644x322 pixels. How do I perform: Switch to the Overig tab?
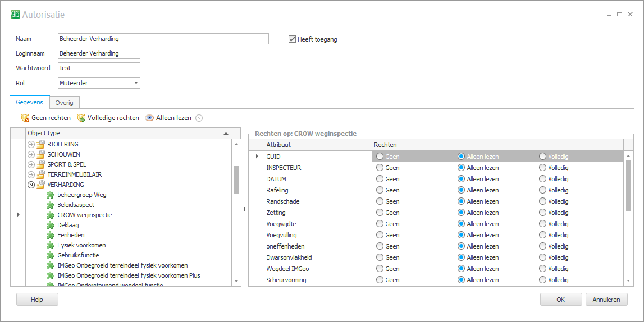click(x=64, y=103)
